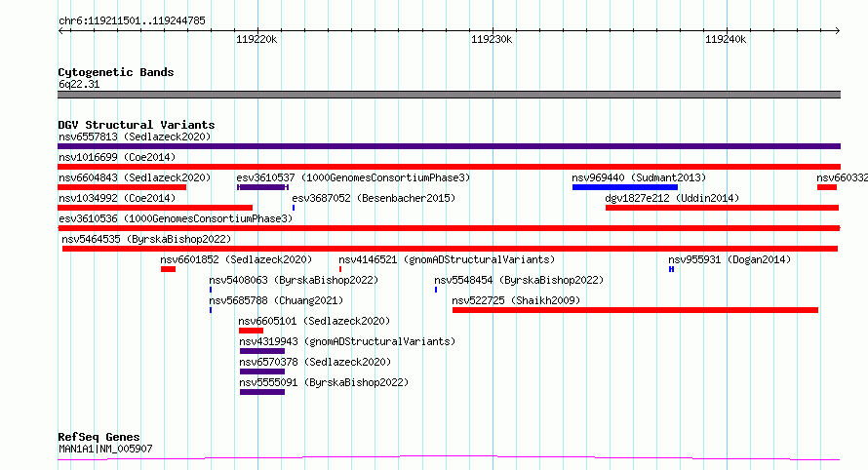Click the RefSeq Genes track title
This screenshot has width=868, height=470.
99,437
